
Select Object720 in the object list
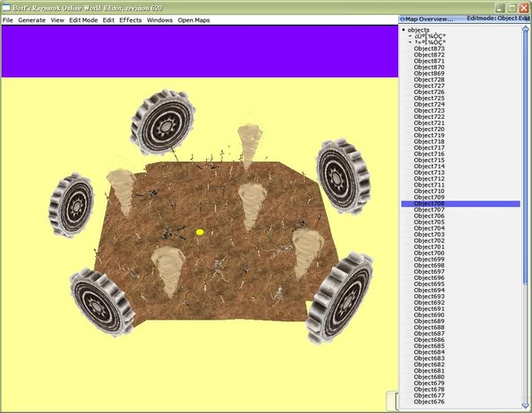[x=429, y=129]
